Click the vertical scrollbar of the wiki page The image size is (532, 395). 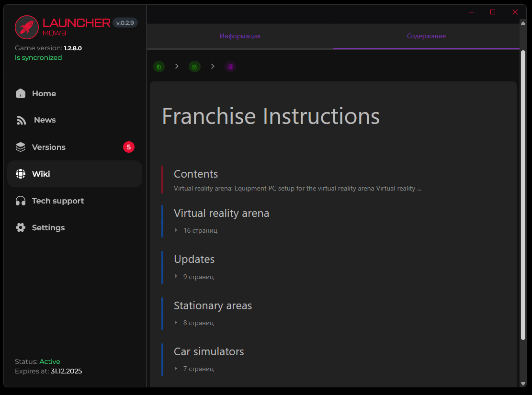(x=523, y=192)
